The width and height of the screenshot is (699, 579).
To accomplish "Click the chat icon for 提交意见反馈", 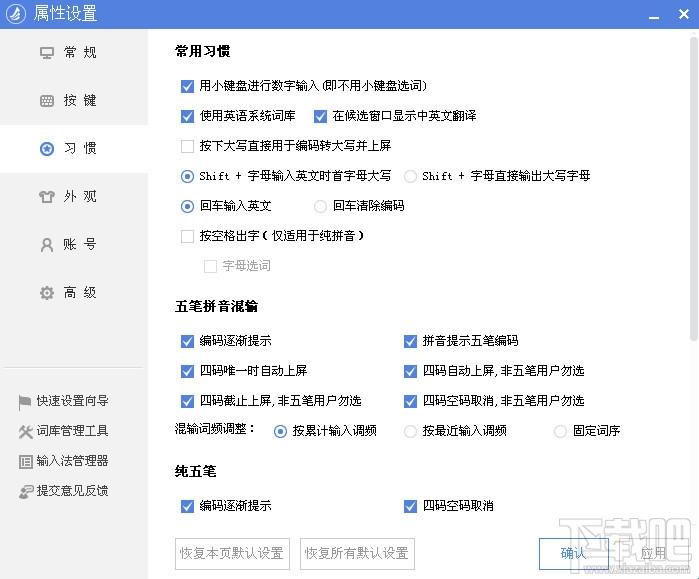I will [x=26, y=492].
